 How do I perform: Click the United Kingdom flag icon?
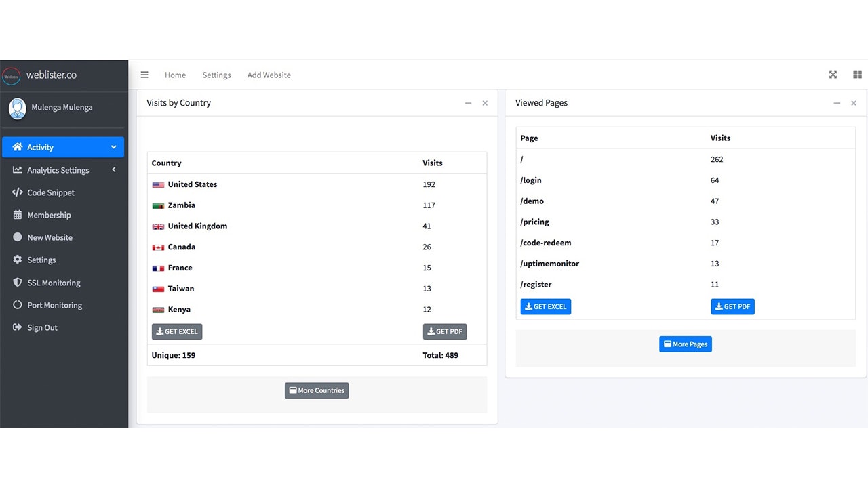coord(158,226)
